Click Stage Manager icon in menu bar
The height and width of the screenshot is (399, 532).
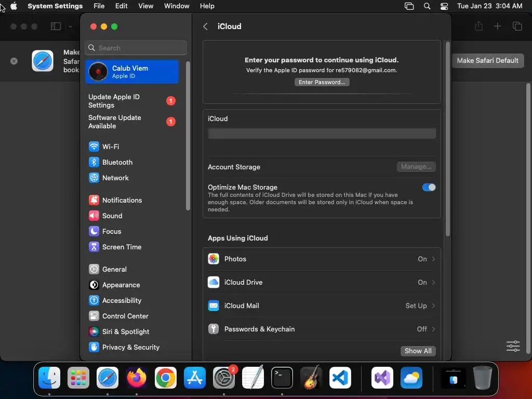(409, 6)
